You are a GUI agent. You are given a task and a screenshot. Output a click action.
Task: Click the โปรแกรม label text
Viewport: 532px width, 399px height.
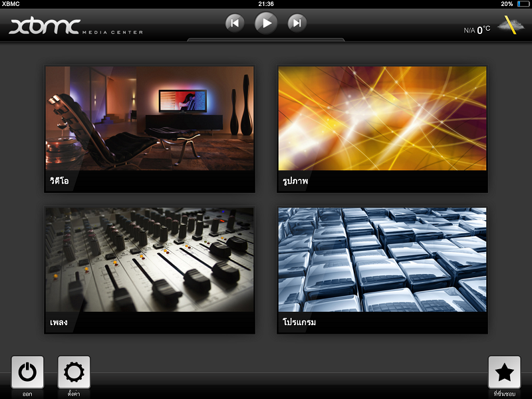[299, 322]
